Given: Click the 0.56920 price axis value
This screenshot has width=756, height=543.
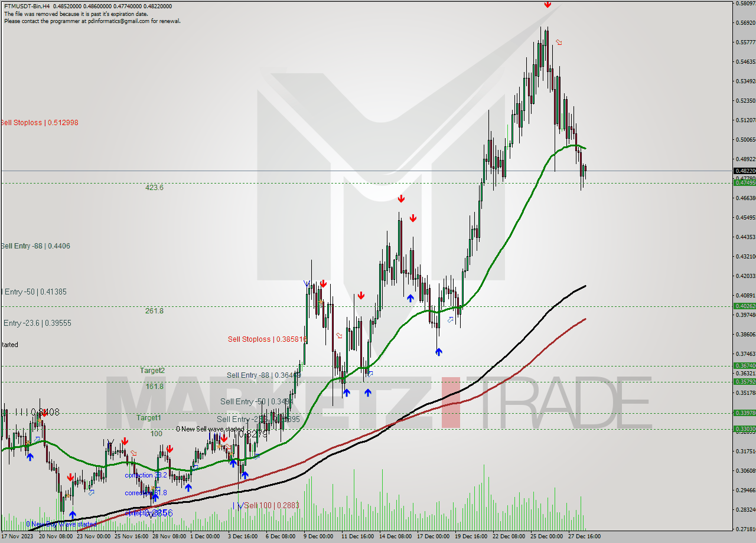Looking at the screenshot, I should (745, 22).
